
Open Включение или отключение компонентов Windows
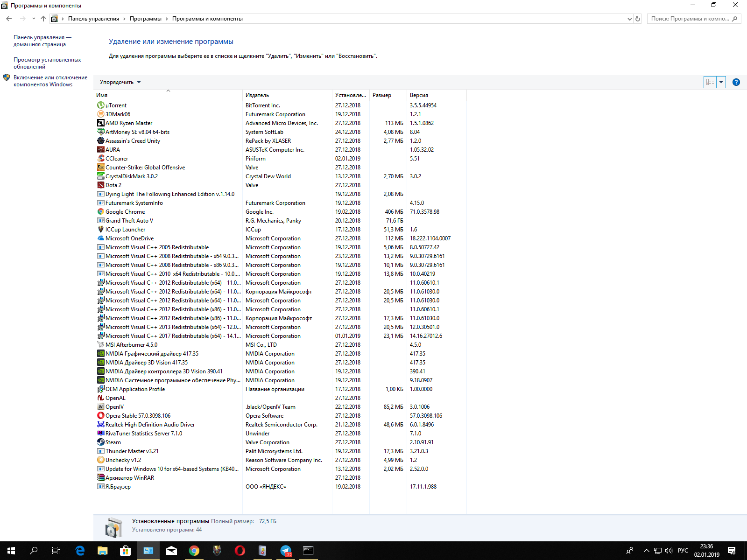coord(50,81)
